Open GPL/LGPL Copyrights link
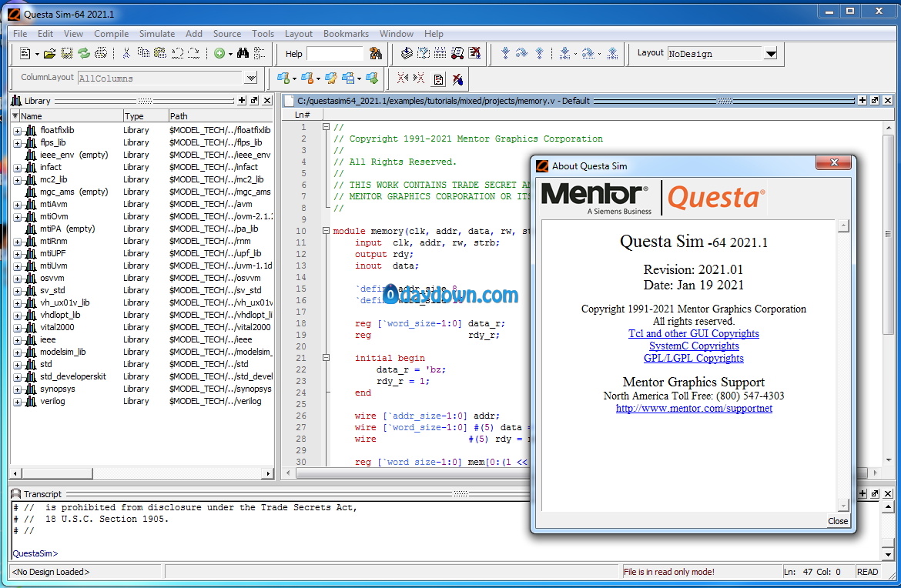The image size is (901, 588). pos(694,358)
